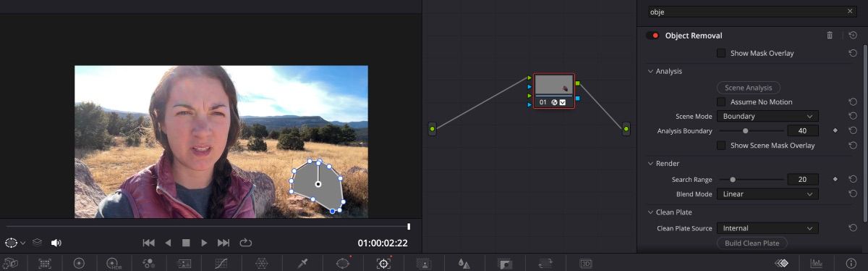
Task: Jump to the last frame
Action: click(224, 243)
